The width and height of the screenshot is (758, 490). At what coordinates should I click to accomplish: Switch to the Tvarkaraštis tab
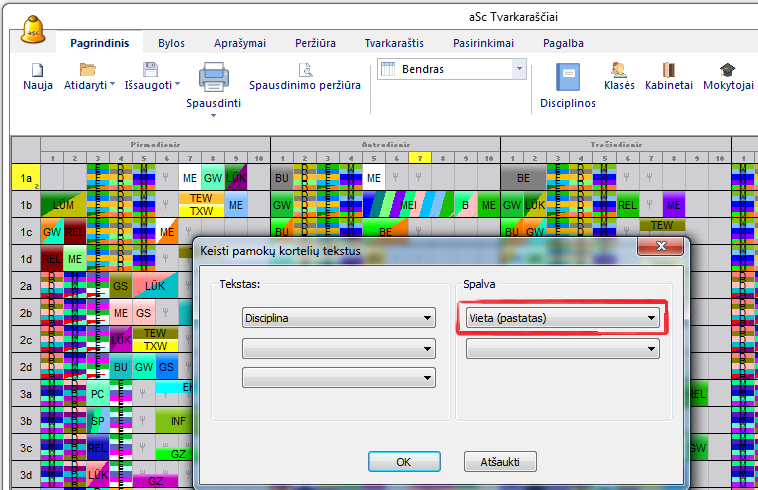[x=394, y=43]
